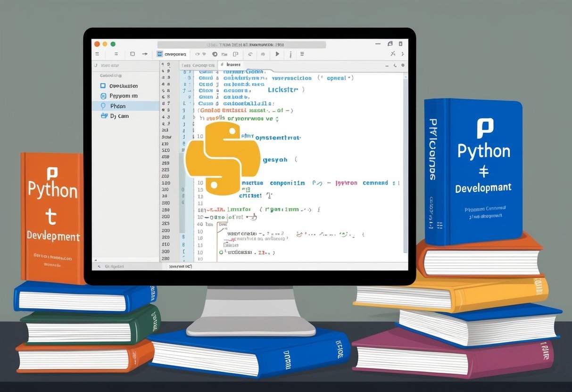572x392 pixels.
Task: Click the three-line list icon after the vertical dots
Action: (x=302, y=54)
